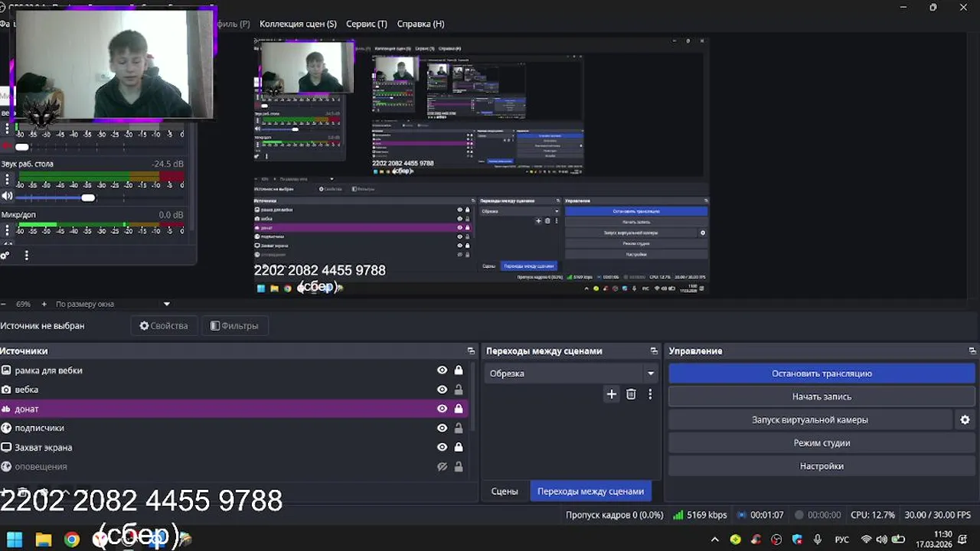The height and width of the screenshot is (551, 980).
Task: Zoom in the preview with plus
Action: coord(44,304)
